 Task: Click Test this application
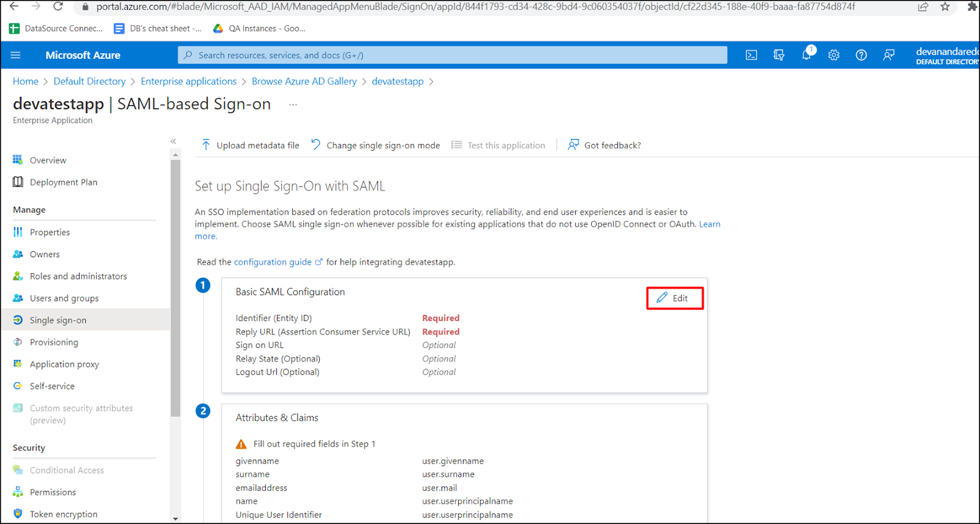498,145
